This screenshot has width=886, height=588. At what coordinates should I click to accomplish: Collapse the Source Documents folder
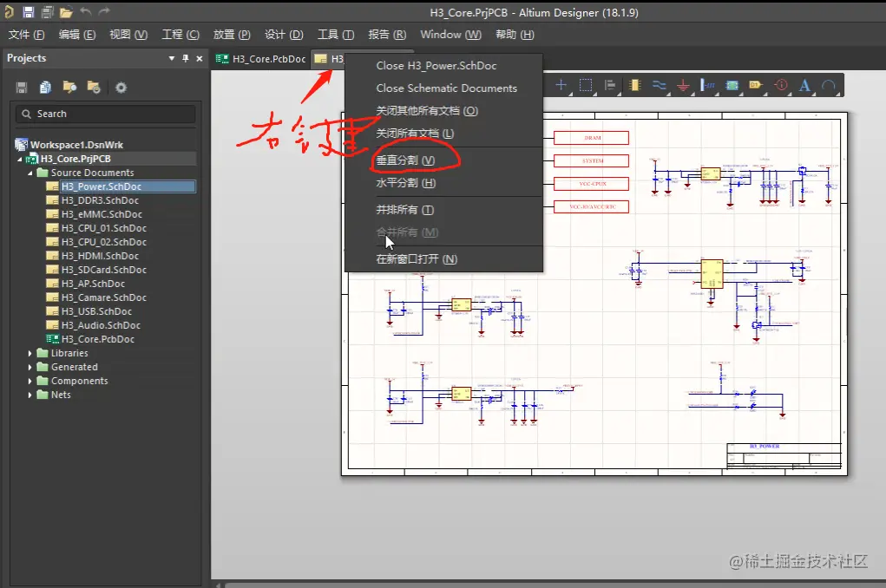30,173
